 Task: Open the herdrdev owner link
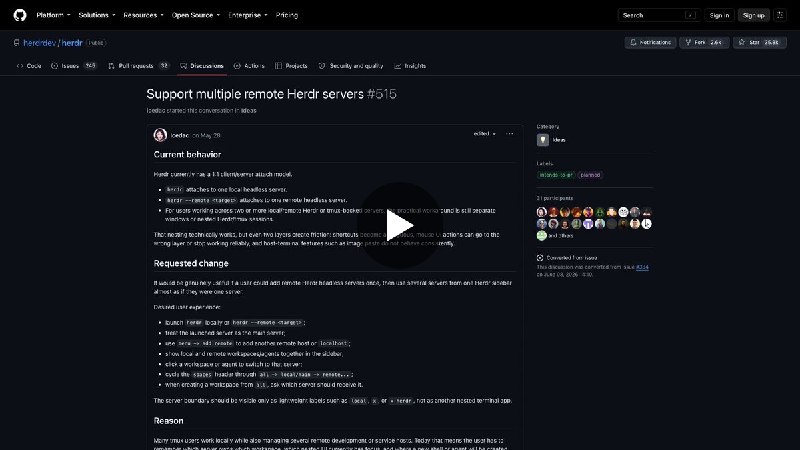coord(39,43)
